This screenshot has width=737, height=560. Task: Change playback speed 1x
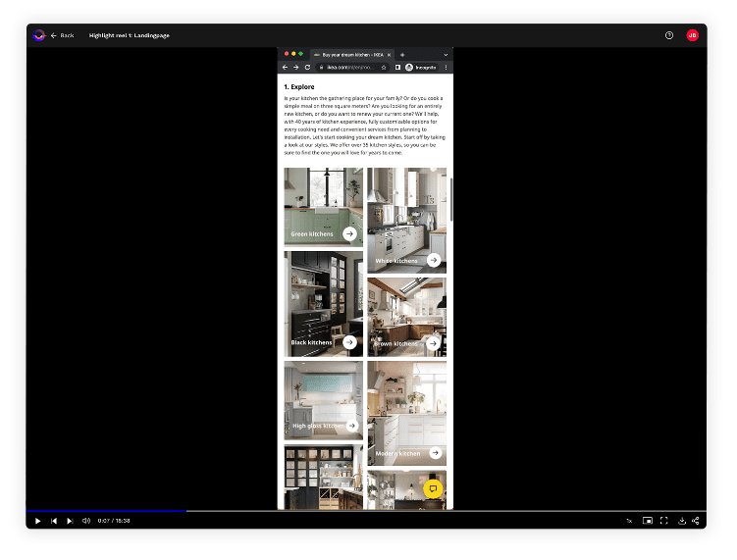point(629,521)
